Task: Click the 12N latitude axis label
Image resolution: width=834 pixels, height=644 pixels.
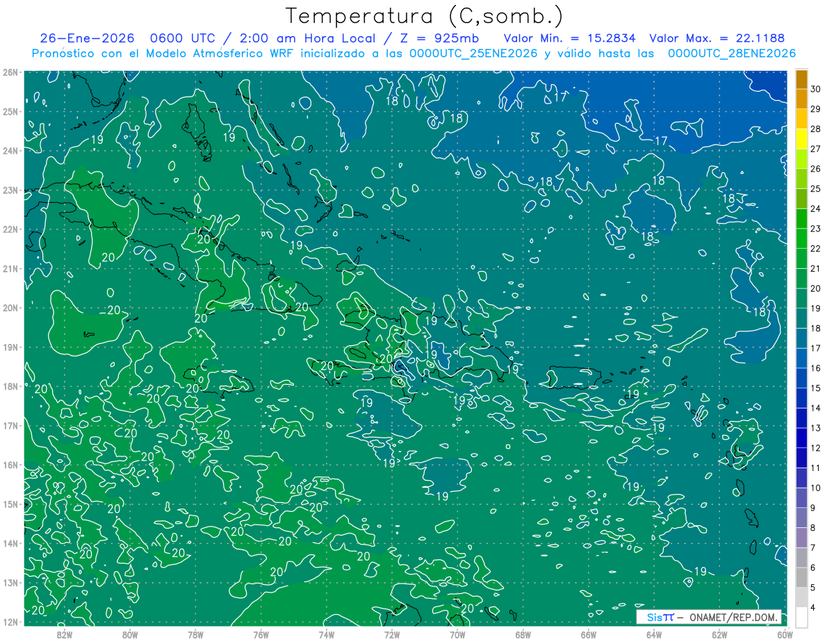Action: (10, 622)
